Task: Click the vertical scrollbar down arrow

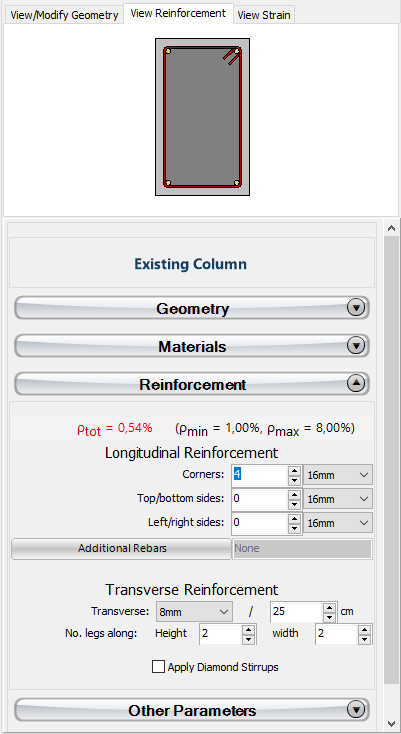Action: click(392, 724)
